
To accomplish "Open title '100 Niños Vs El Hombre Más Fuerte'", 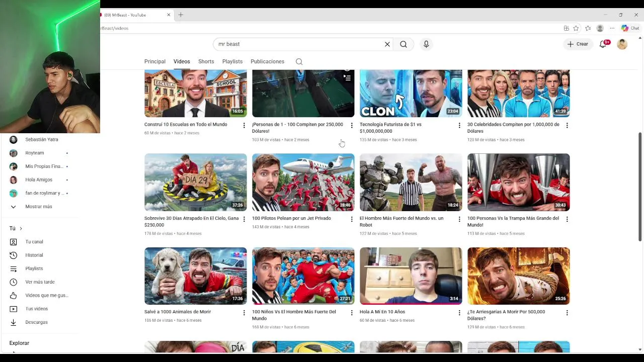I will [x=294, y=315].
